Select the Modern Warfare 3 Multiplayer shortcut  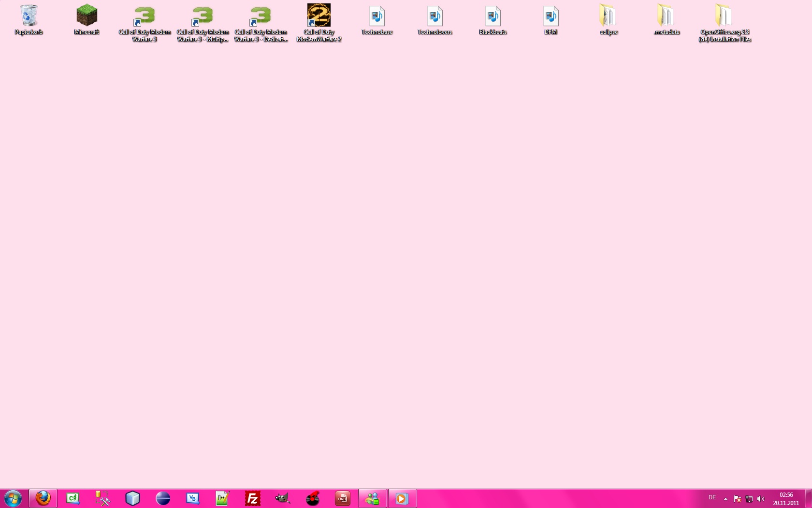click(203, 16)
